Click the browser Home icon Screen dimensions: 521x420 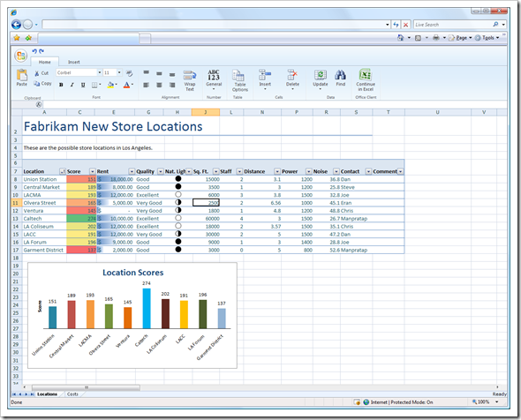(x=401, y=38)
